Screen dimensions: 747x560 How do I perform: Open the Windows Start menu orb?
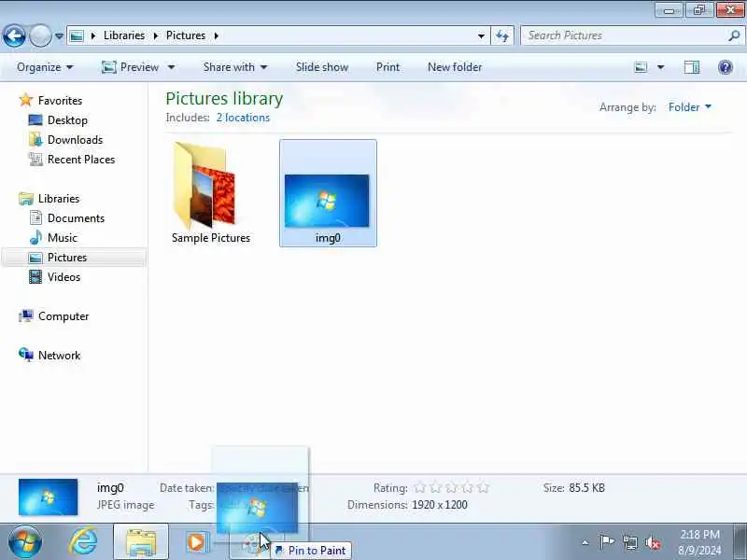click(25, 542)
